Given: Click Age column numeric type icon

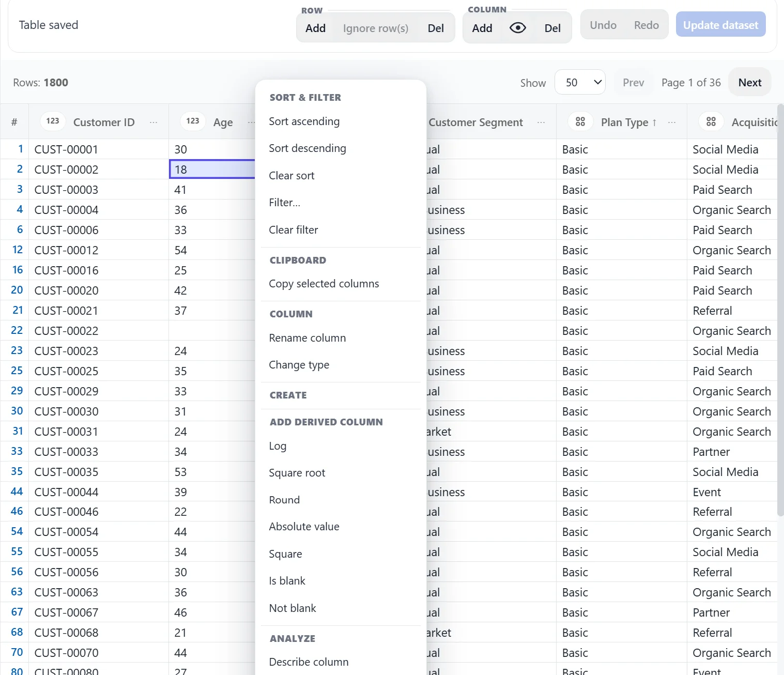Looking at the screenshot, I should pyautogui.click(x=193, y=121).
